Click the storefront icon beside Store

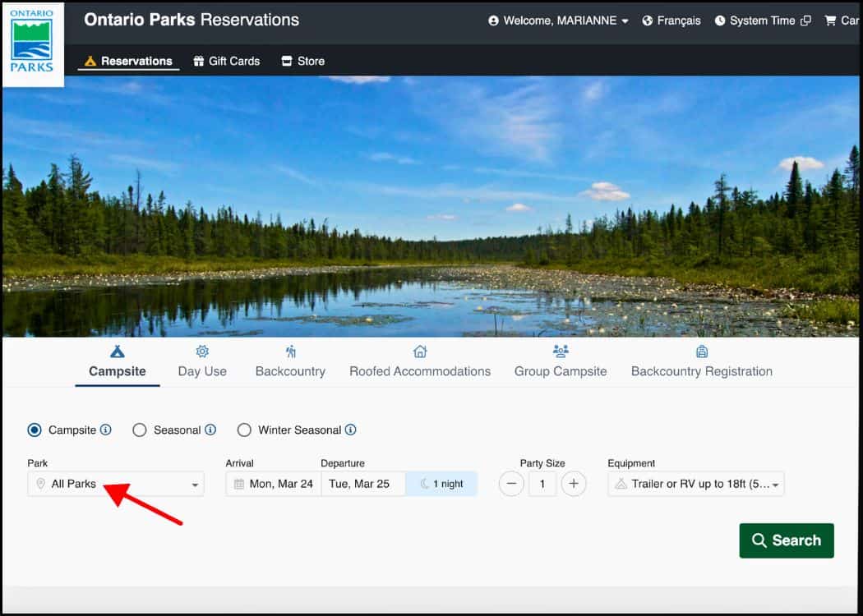(287, 61)
